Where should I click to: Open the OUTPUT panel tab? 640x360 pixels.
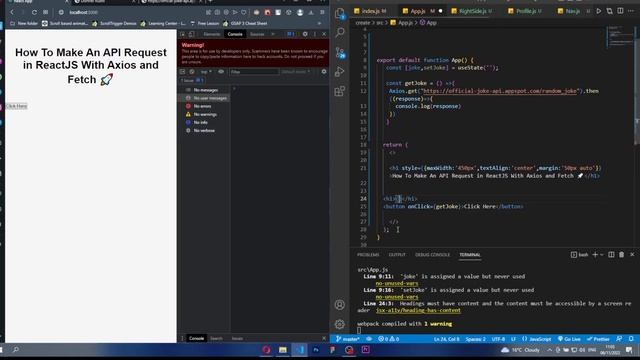tap(397, 255)
